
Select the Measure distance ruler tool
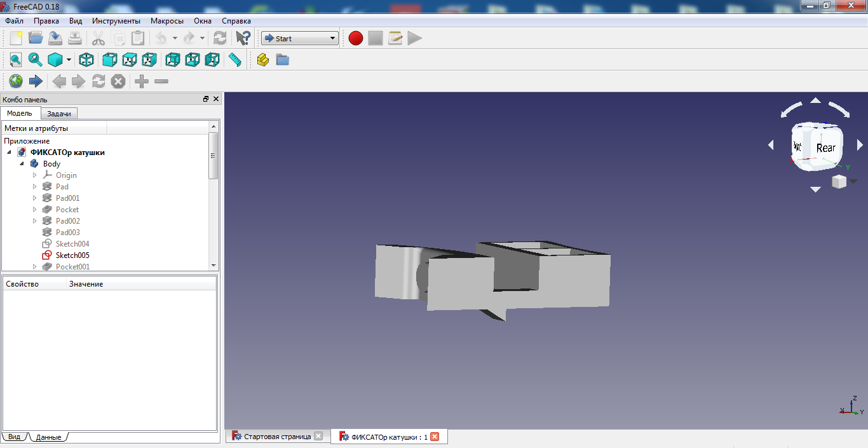pyautogui.click(x=235, y=60)
